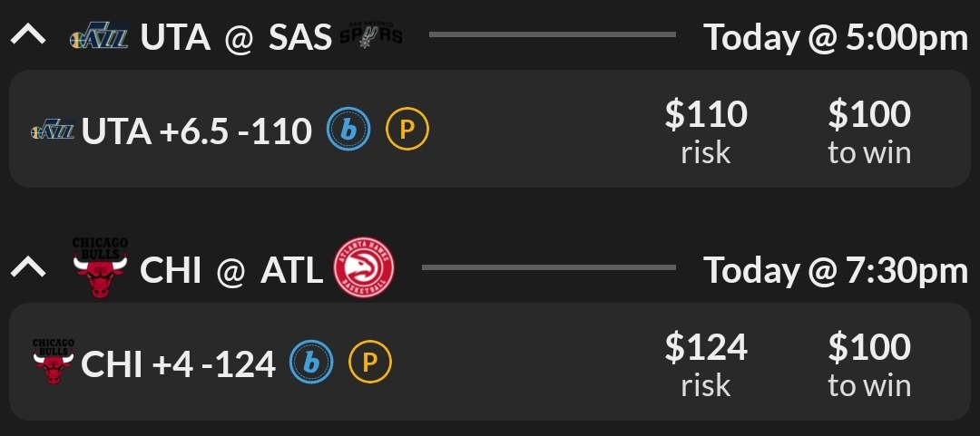980x436 pixels.
Task: Click the small Bulls logo in bet row
Action: pos(53,361)
